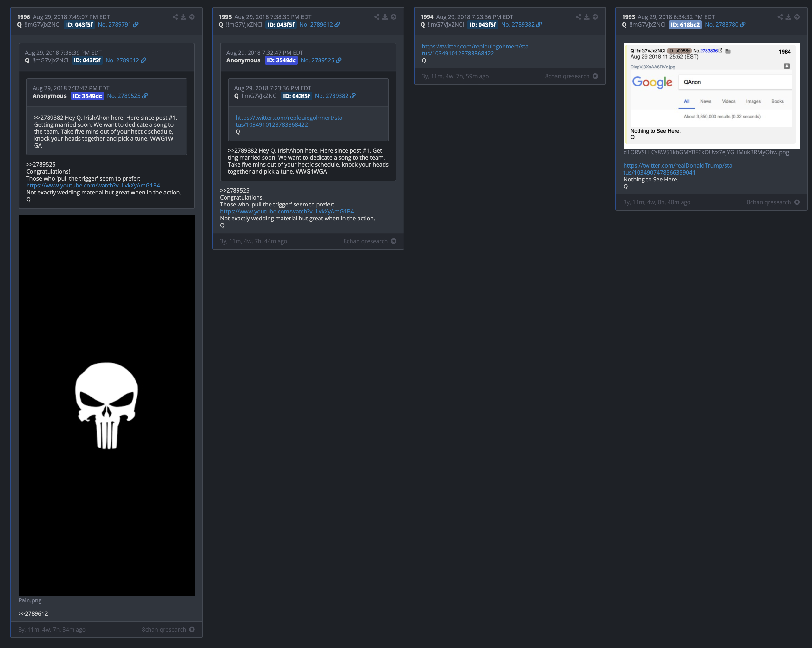Click chain icon beside No. 2789612 quoted inside post 1996
Screen dimensions: 812x648
pyautogui.click(x=143, y=60)
